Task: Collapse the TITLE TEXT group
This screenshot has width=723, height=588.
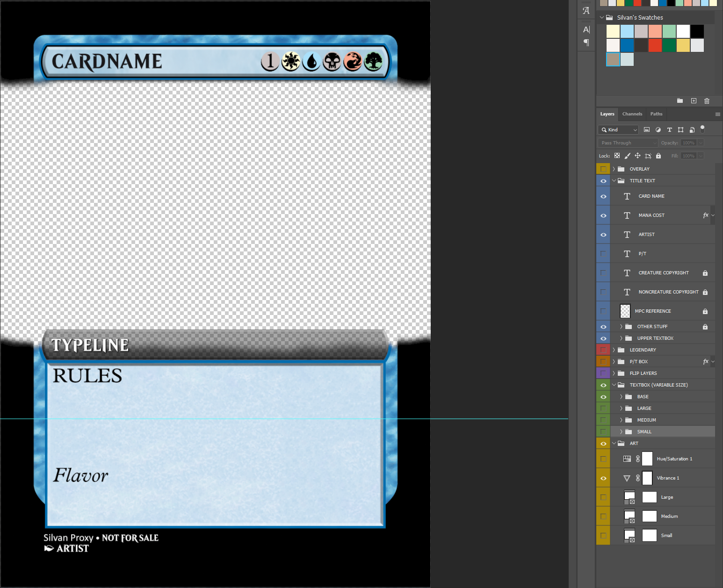Action: click(x=614, y=180)
